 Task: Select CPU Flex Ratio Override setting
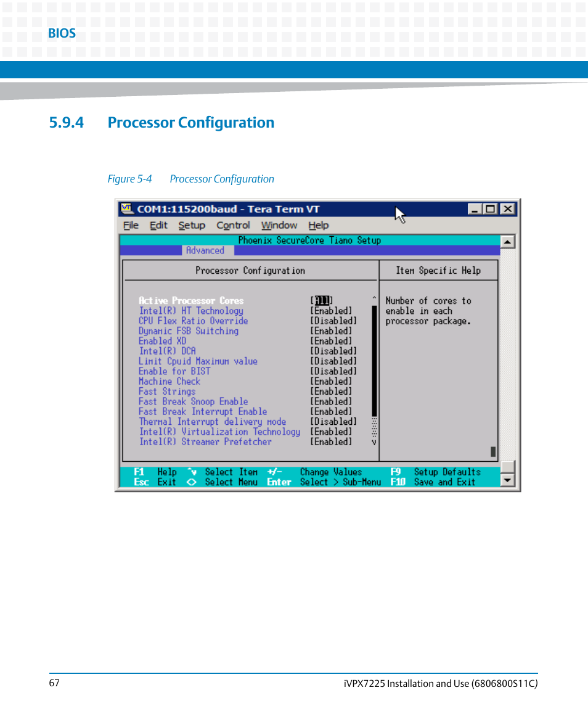click(193, 321)
